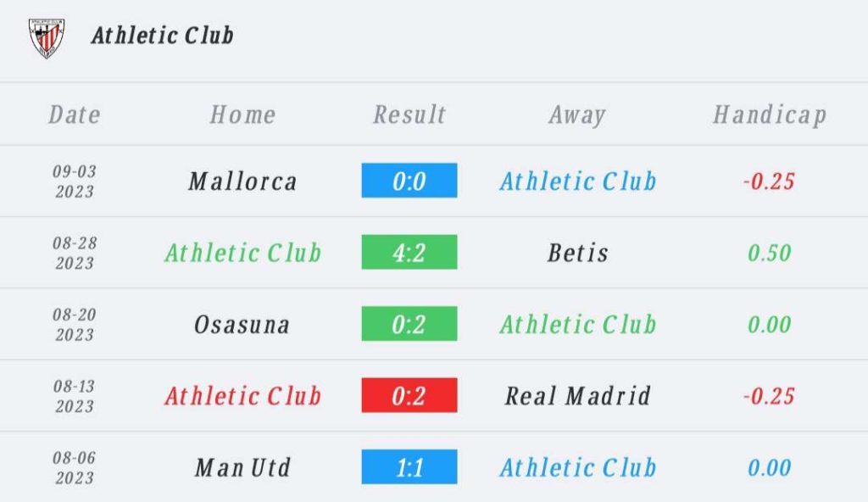Select the Osasuna team name
Image resolution: width=868 pixels, height=502 pixels.
point(242,325)
